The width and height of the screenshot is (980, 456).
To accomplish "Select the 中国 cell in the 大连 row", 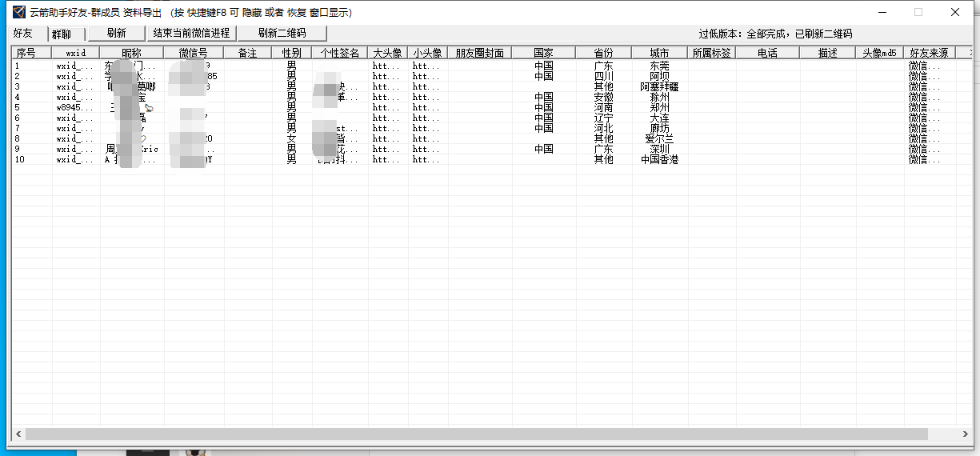I will [x=544, y=118].
